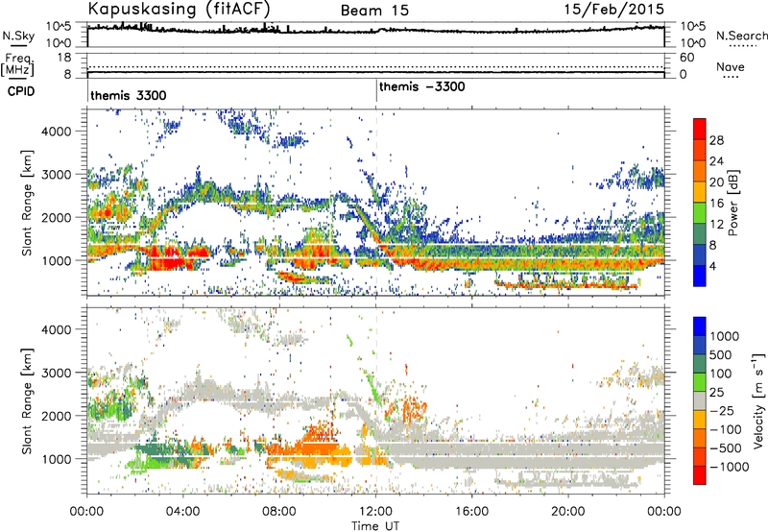Click the 'Freq. [MHz]' label
768x532 pixels.
pyautogui.click(x=17, y=64)
